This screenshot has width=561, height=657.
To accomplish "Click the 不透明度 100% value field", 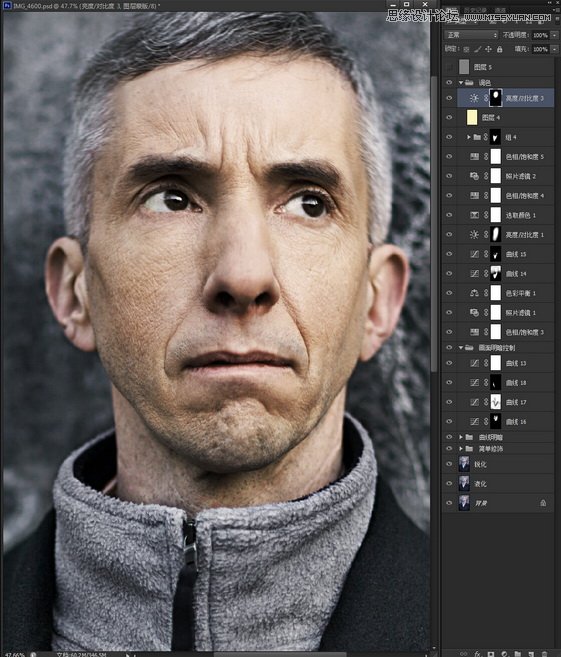I will point(540,35).
